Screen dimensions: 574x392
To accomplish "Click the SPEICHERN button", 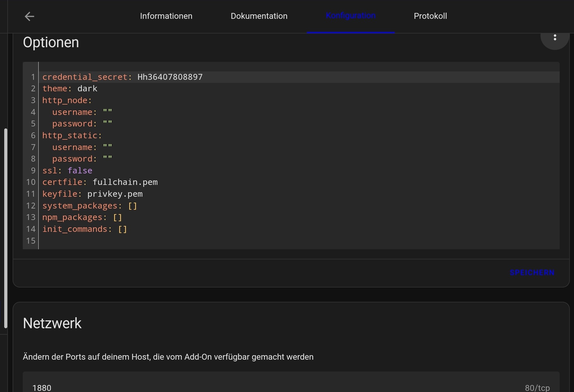I will (532, 273).
